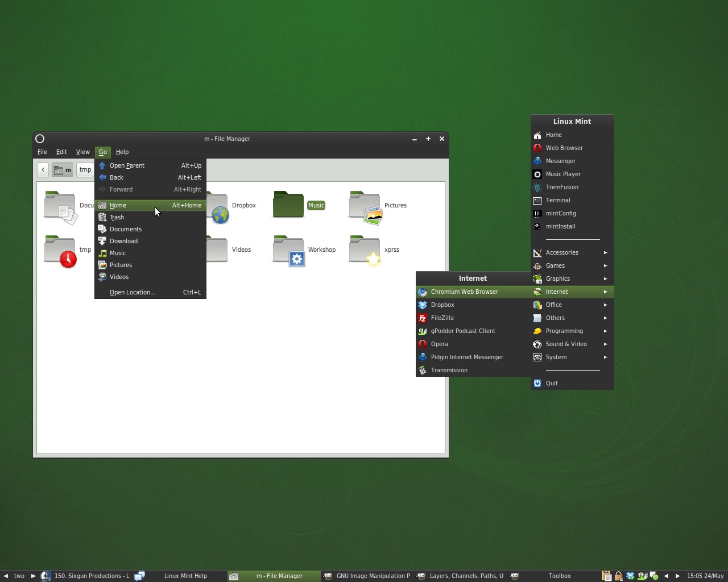728x582 pixels.
Task: Click the path bar back arrow button
Action: [43, 170]
